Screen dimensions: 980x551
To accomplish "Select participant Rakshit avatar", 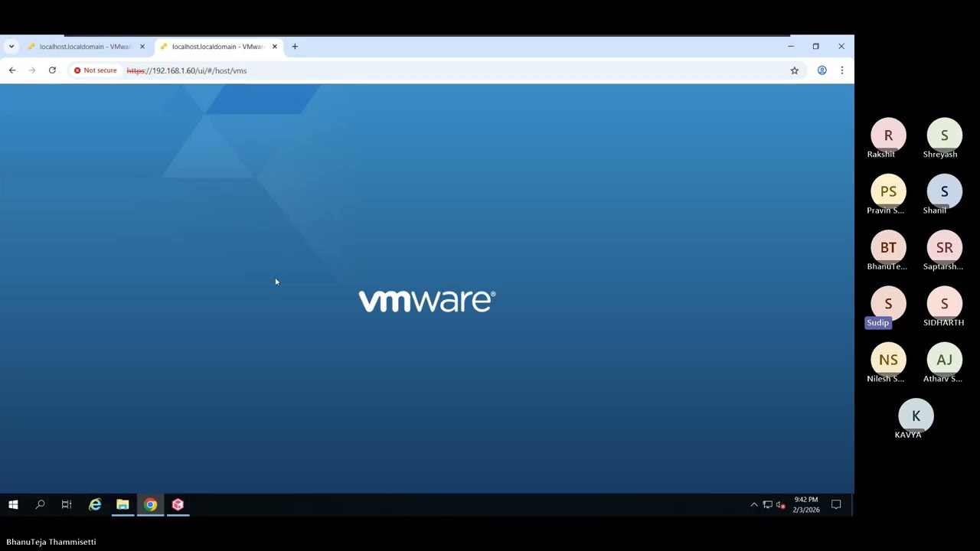I will point(888,135).
